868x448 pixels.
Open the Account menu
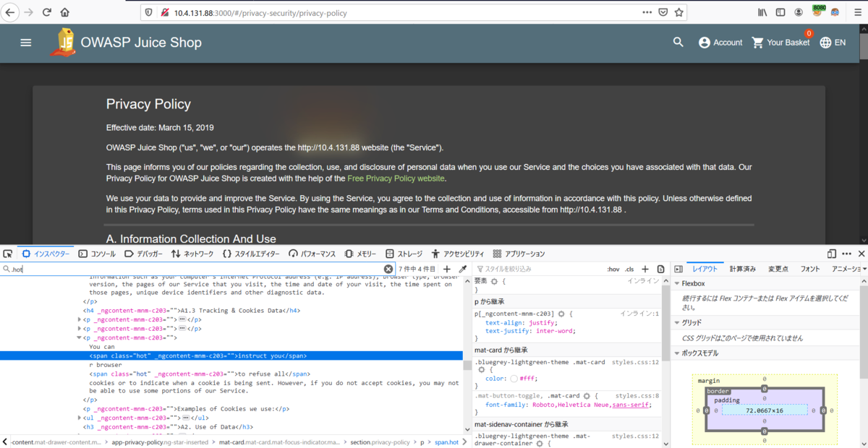pyautogui.click(x=720, y=43)
